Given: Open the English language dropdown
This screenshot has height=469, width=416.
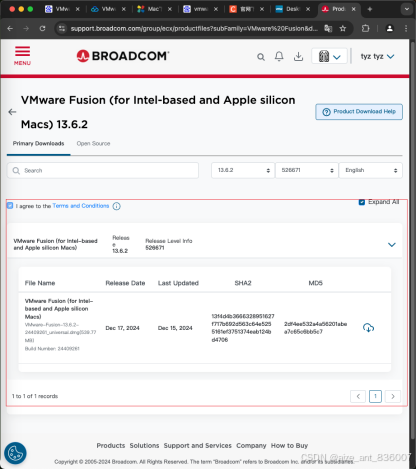Looking at the screenshot, I should point(370,170).
